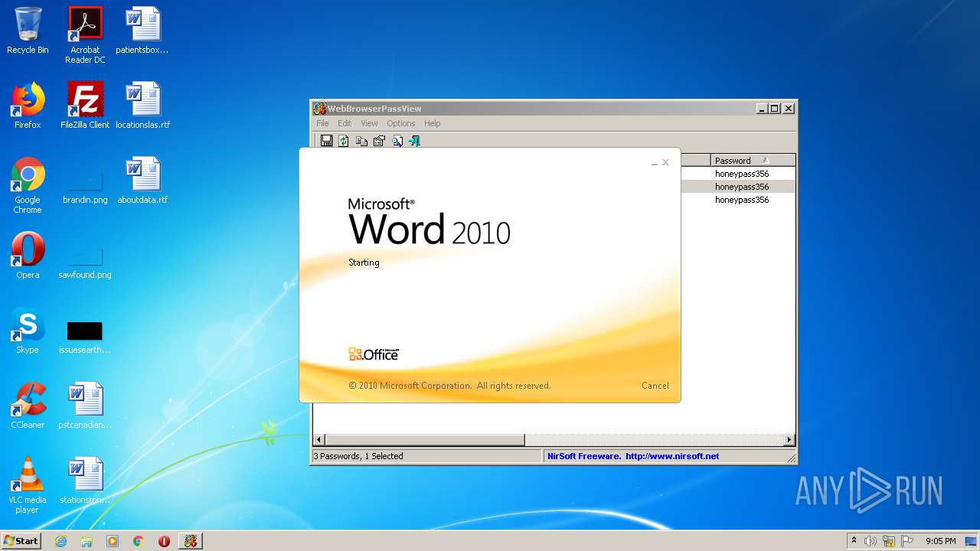Select FileZilla Client desktop shortcut
This screenshot has height=551, width=980.
click(x=85, y=106)
